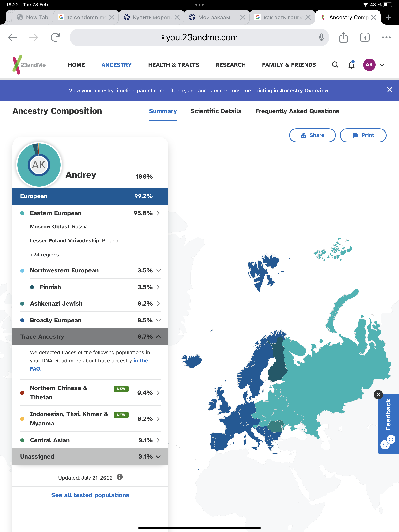
Task: Click the info icon beside the updated date
Action: (120, 477)
